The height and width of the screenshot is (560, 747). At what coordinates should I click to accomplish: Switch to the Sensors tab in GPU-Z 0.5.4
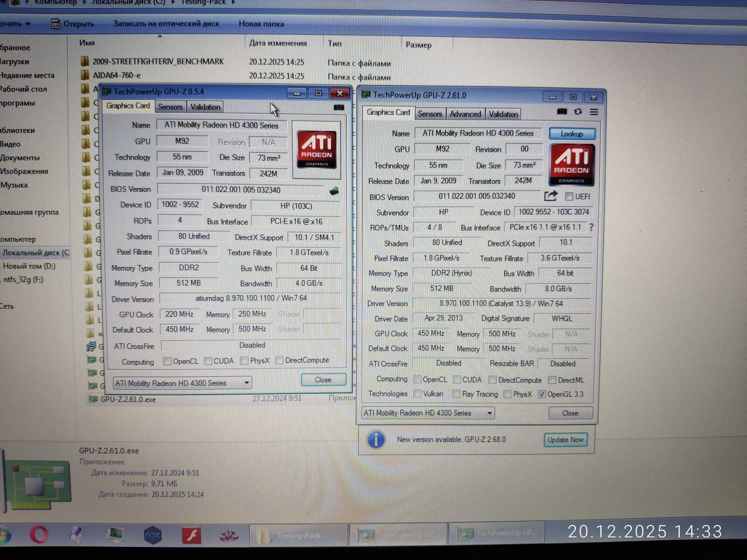point(170,107)
